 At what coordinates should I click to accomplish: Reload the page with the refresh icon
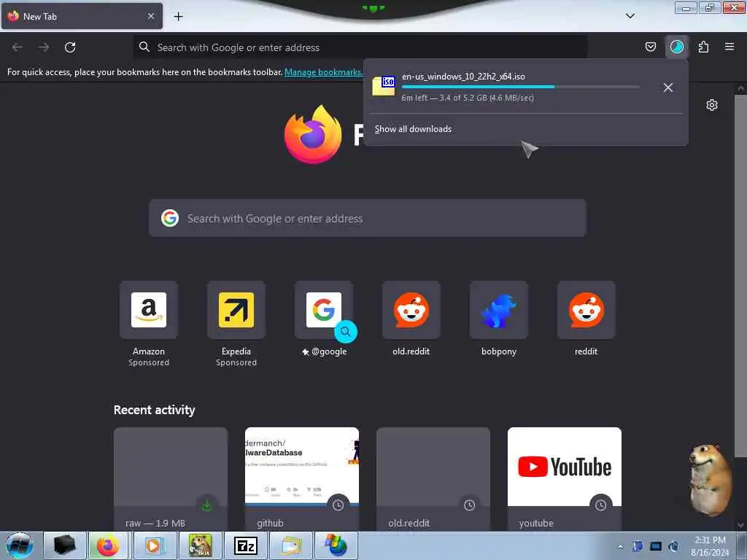[x=70, y=47]
